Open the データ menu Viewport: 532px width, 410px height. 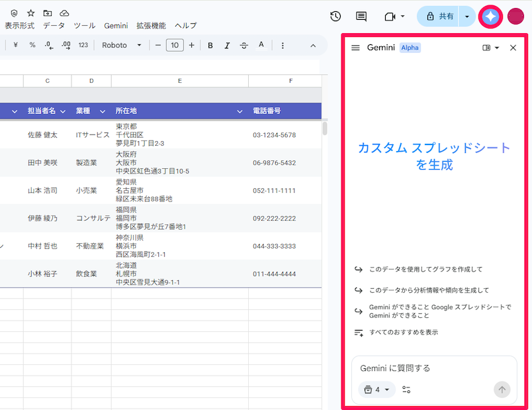(54, 26)
